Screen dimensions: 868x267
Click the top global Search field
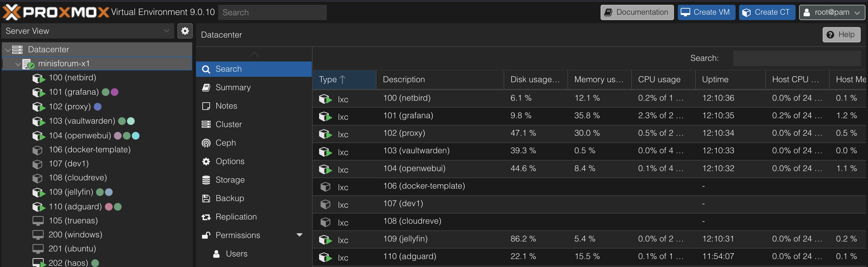coord(272,12)
